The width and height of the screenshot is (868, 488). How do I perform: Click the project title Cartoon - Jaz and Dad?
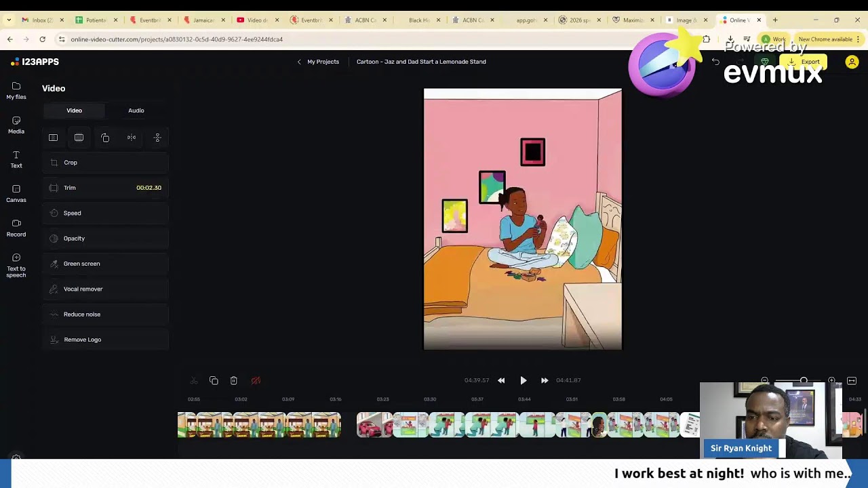click(421, 62)
